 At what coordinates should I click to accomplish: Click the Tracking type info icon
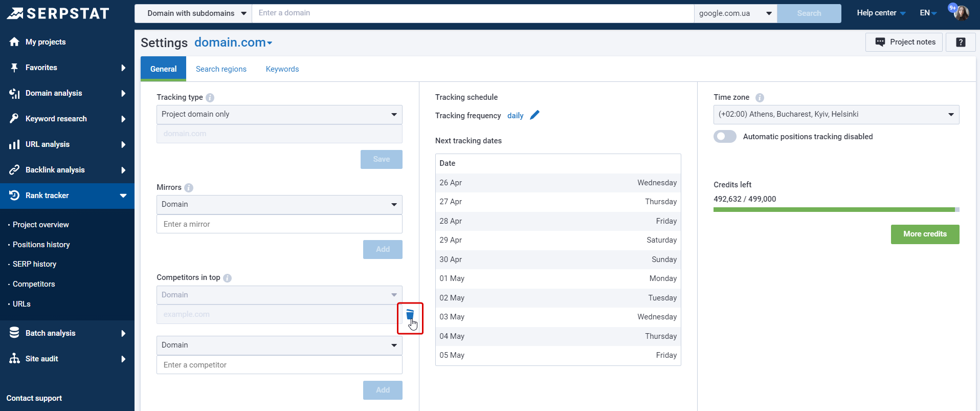click(x=210, y=98)
